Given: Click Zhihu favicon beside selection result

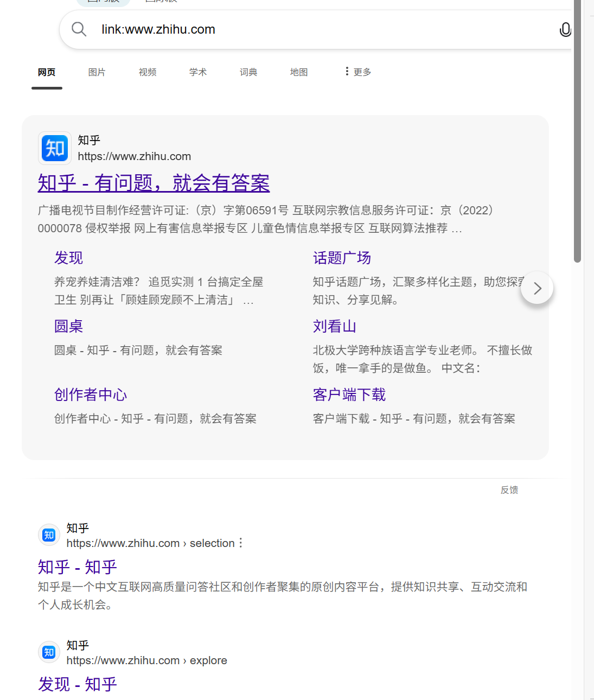Looking at the screenshot, I should tap(49, 535).
